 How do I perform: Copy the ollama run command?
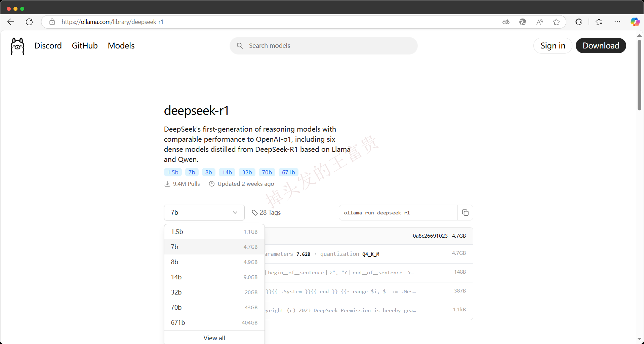click(x=465, y=213)
